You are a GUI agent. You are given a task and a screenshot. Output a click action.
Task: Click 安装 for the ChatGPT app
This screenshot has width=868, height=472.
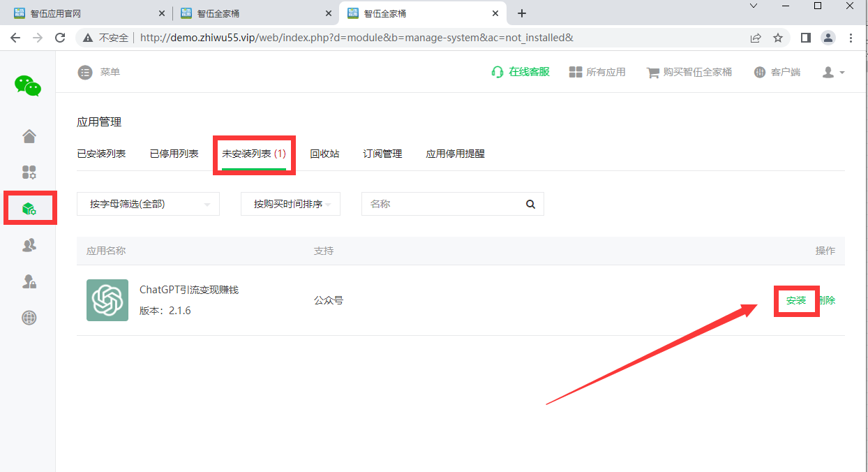click(796, 300)
